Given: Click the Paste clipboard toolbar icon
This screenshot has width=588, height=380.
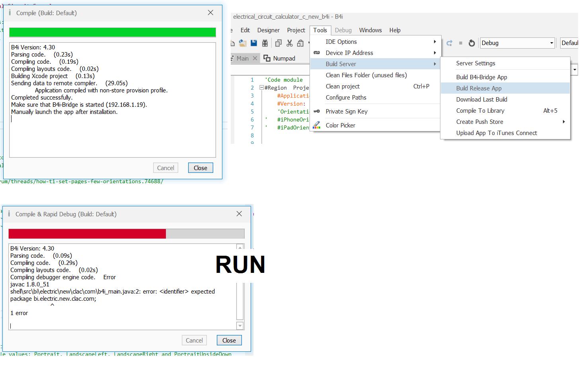Looking at the screenshot, I should (x=300, y=43).
